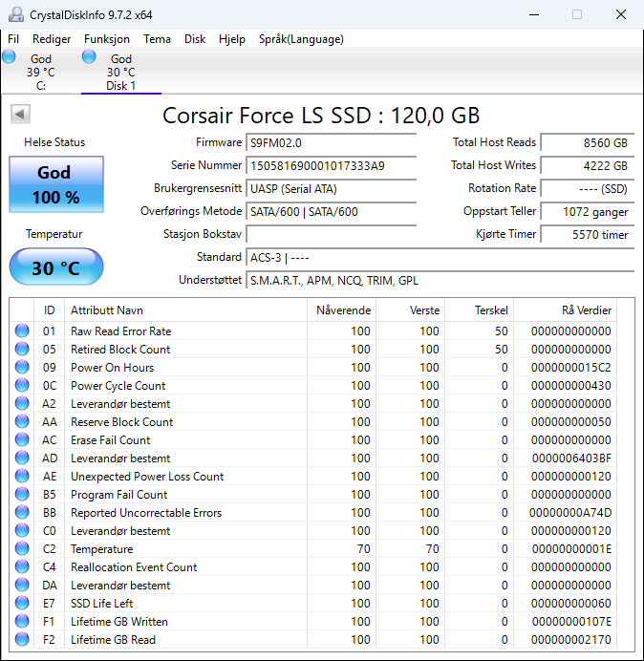Viewport: 644px width, 661px height.
Task: Click the status icon for Lifetime GB Read
Action: tap(22, 639)
